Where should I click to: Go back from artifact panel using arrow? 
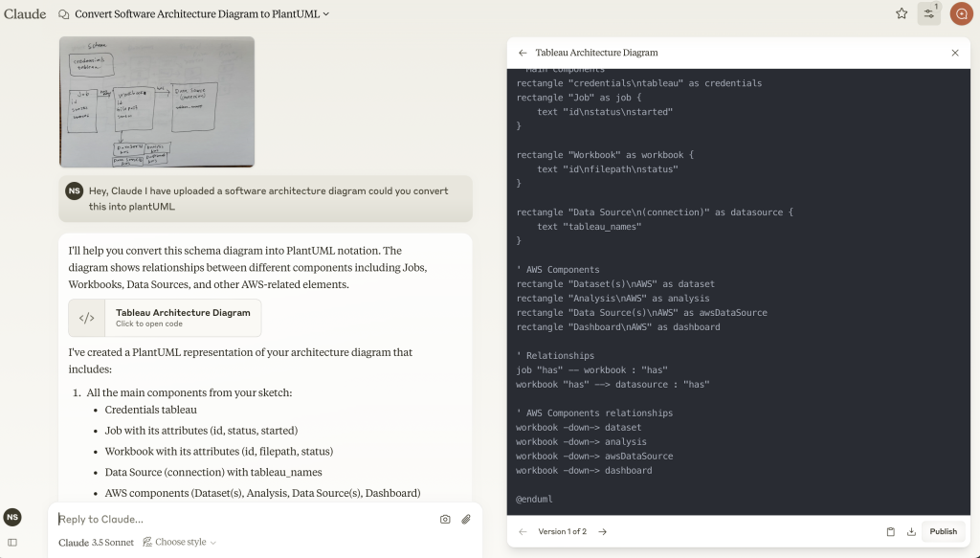(523, 53)
